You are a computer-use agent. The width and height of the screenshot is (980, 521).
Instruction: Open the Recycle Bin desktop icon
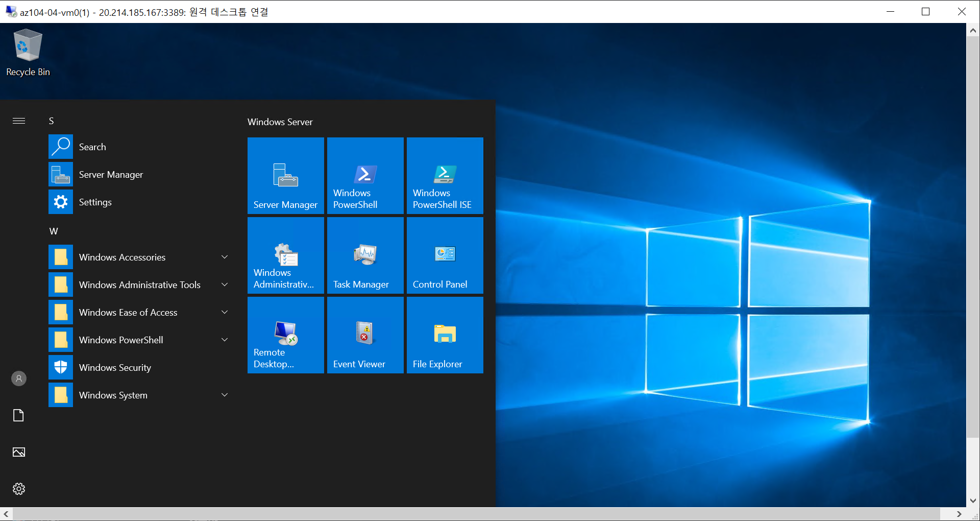28,53
